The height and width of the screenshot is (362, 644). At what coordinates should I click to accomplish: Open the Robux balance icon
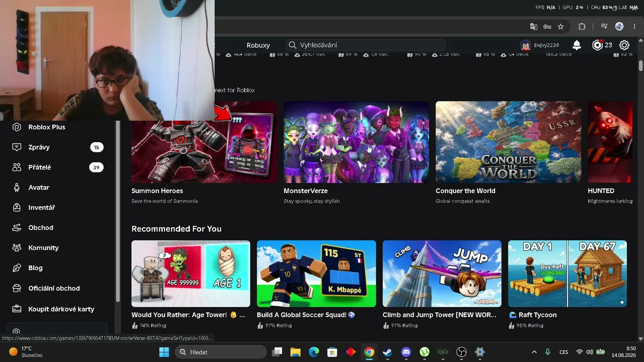[597, 45]
